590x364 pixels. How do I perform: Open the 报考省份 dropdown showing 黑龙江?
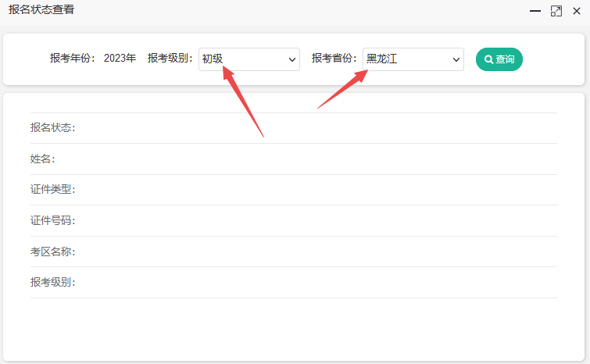413,59
